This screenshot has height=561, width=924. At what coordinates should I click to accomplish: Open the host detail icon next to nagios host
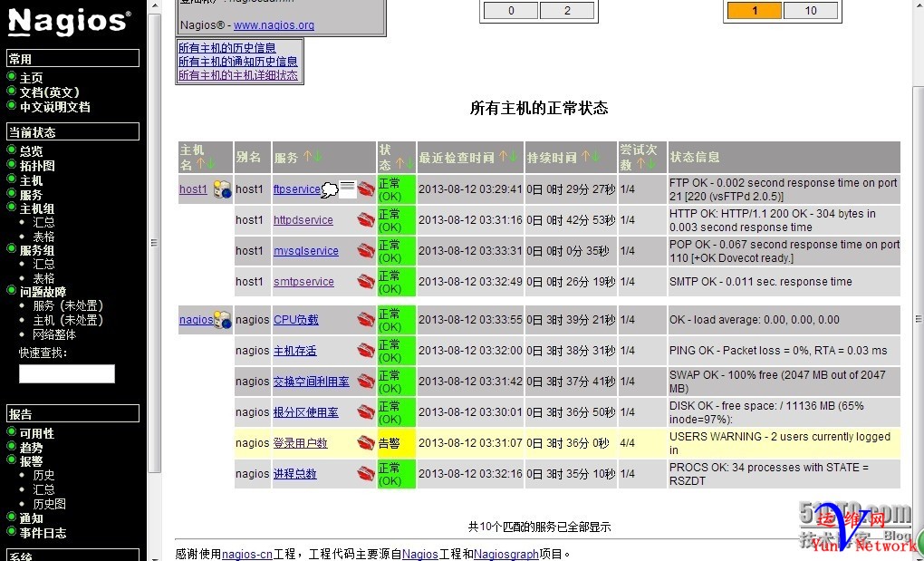222,319
